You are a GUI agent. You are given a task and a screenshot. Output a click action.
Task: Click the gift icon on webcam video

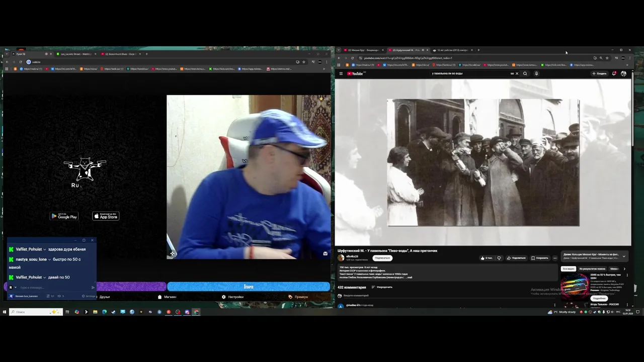[326, 253]
